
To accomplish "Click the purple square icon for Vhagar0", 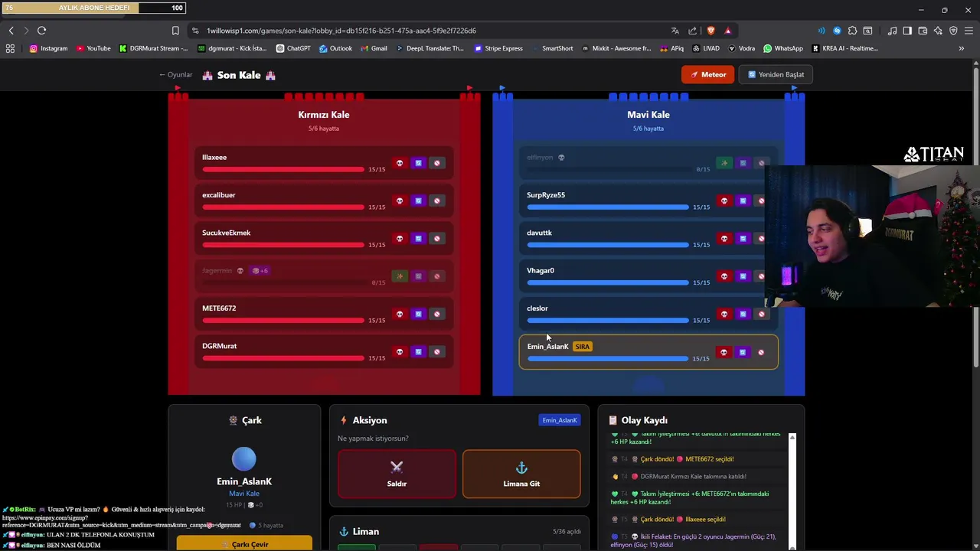I will [743, 276].
